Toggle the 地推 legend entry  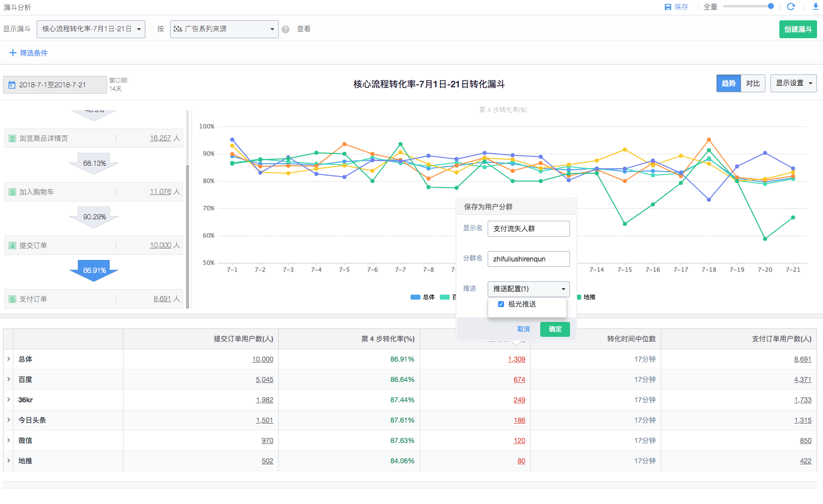click(586, 297)
